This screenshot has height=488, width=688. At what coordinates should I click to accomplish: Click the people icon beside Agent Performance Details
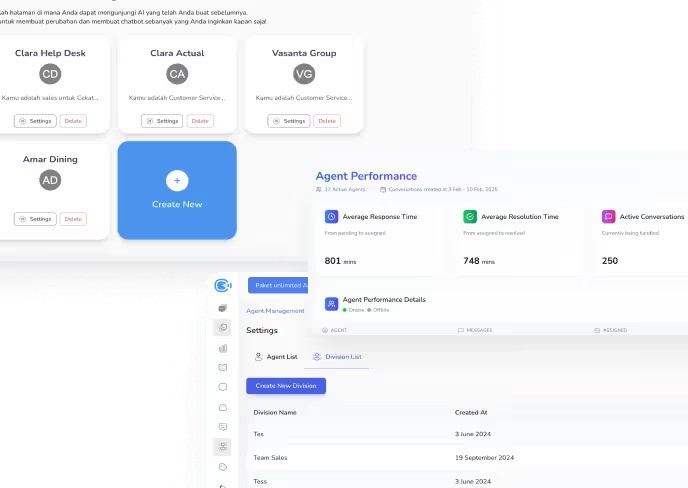tap(331, 304)
